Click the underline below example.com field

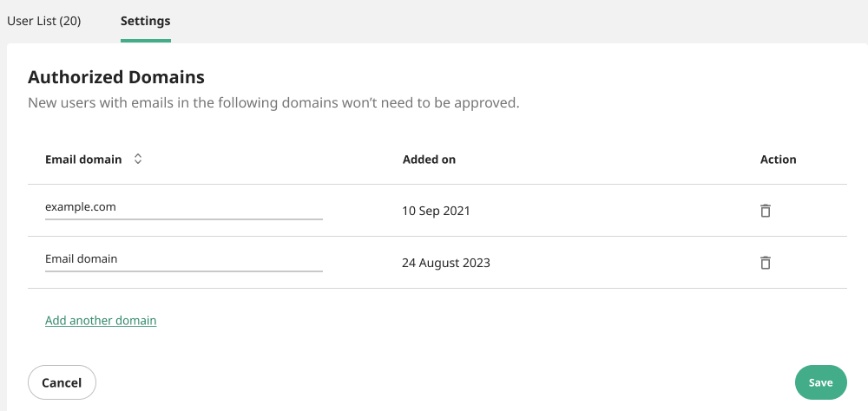click(x=184, y=219)
